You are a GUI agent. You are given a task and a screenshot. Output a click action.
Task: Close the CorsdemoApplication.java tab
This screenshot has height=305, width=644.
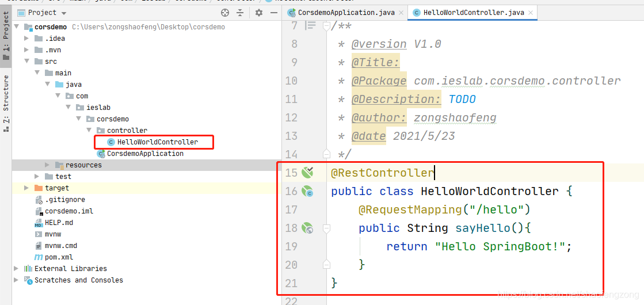(x=401, y=13)
